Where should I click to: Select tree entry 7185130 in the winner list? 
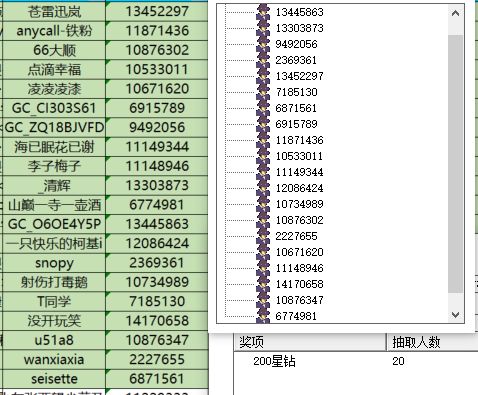click(x=296, y=92)
